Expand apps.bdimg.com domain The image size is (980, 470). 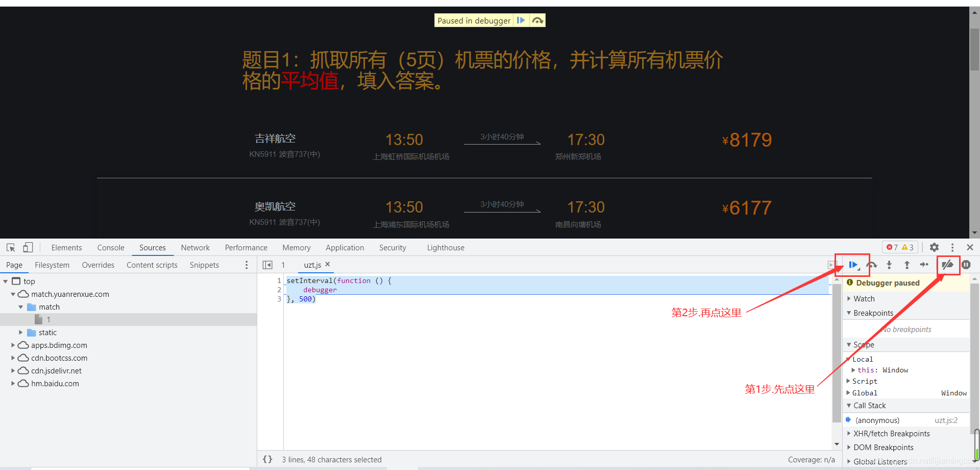[x=13, y=345]
